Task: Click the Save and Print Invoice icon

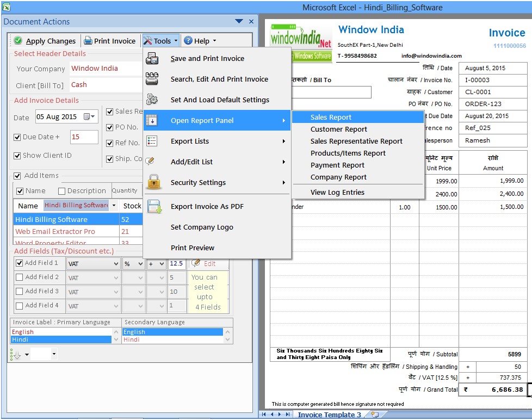Action: click(152, 58)
